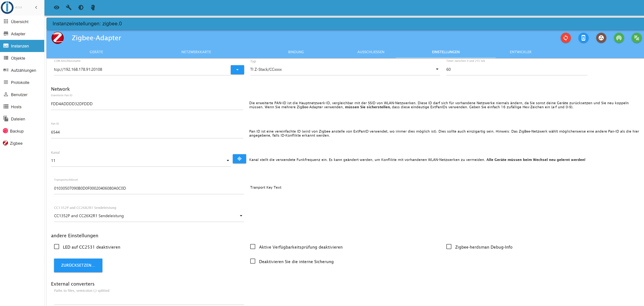
Task: Expand the Typ TI Z-Stack dropdown
Action: (x=345, y=70)
